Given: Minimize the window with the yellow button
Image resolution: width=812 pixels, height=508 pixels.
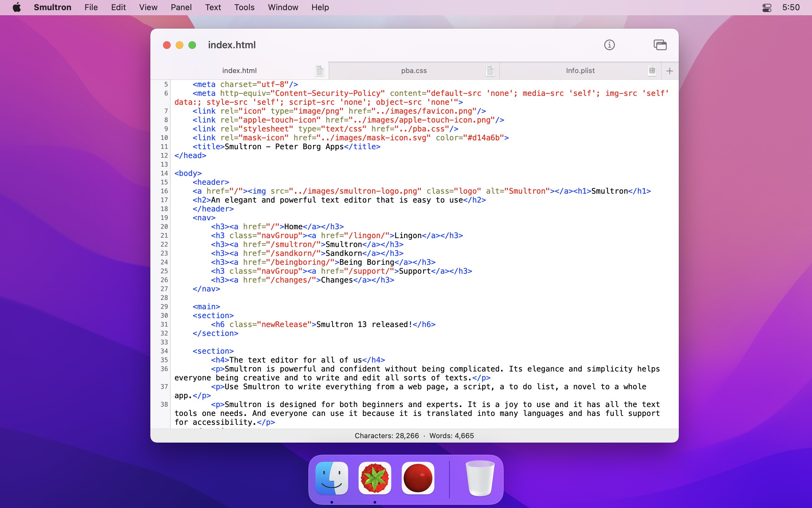Looking at the screenshot, I should tap(180, 45).
